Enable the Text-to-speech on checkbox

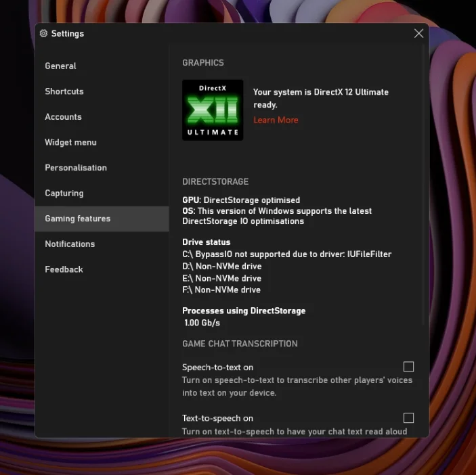pos(408,417)
